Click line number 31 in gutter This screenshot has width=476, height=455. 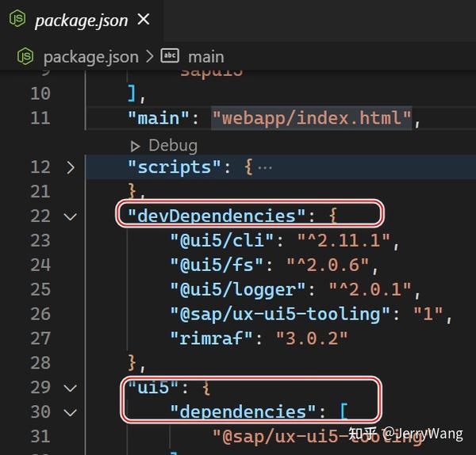tap(40, 437)
